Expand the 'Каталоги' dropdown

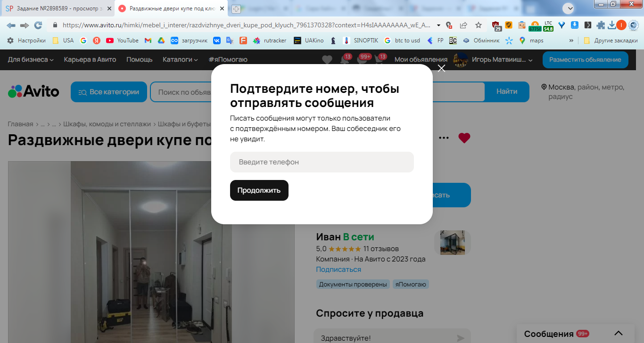click(181, 59)
